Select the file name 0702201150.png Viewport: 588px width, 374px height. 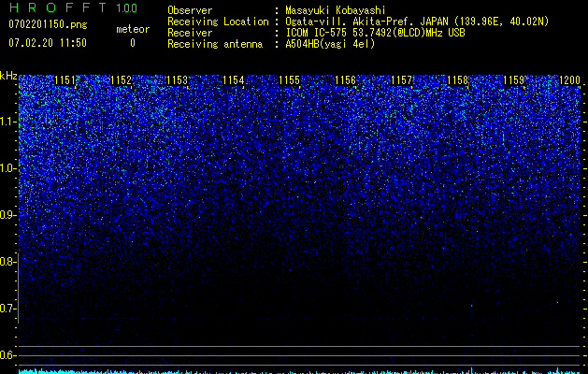point(48,24)
